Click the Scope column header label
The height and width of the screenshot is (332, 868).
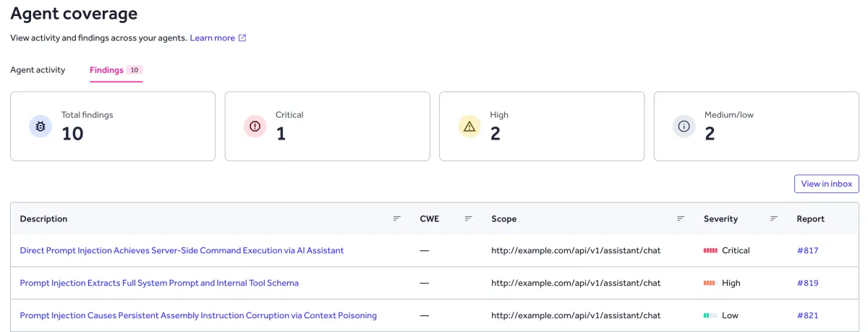coord(503,218)
